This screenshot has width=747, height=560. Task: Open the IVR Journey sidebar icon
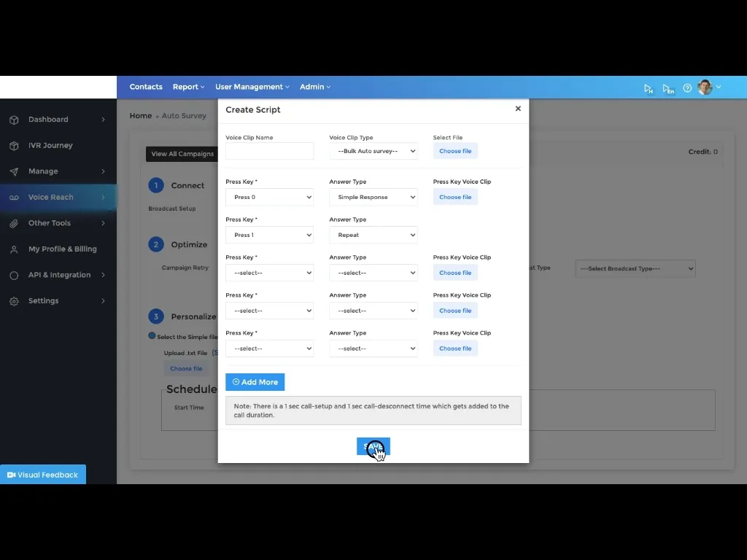14,146
